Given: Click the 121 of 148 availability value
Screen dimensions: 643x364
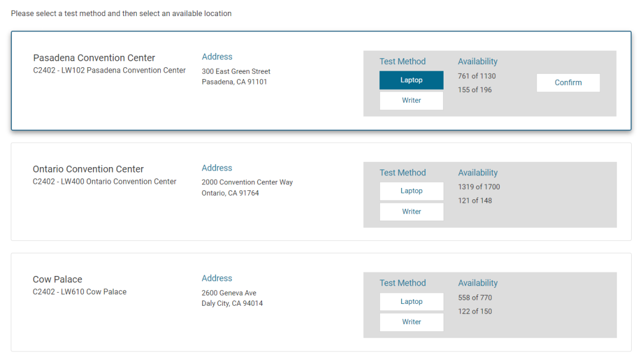Looking at the screenshot, I should pyautogui.click(x=475, y=200).
